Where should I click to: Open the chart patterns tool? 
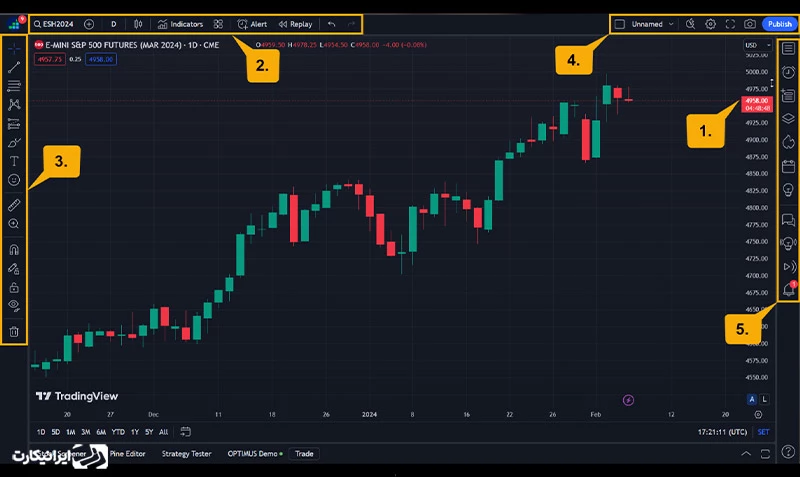[x=14, y=105]
